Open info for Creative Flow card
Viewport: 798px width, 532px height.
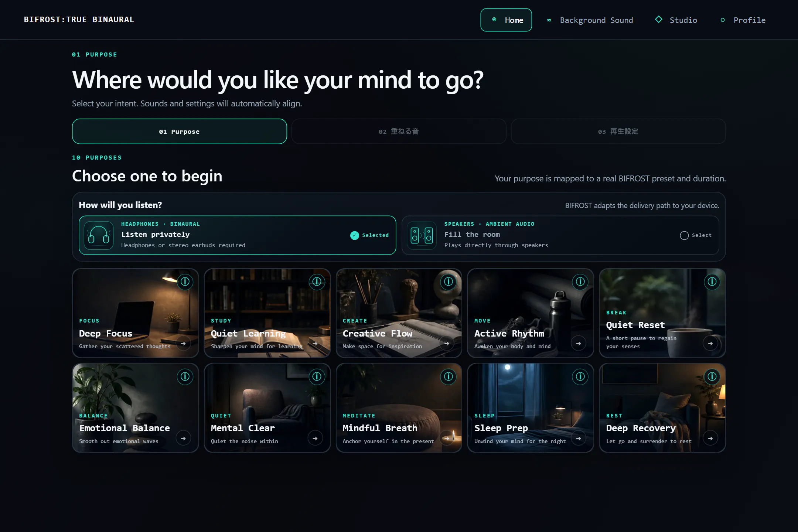pyautogui.click(x=449, y=282)
